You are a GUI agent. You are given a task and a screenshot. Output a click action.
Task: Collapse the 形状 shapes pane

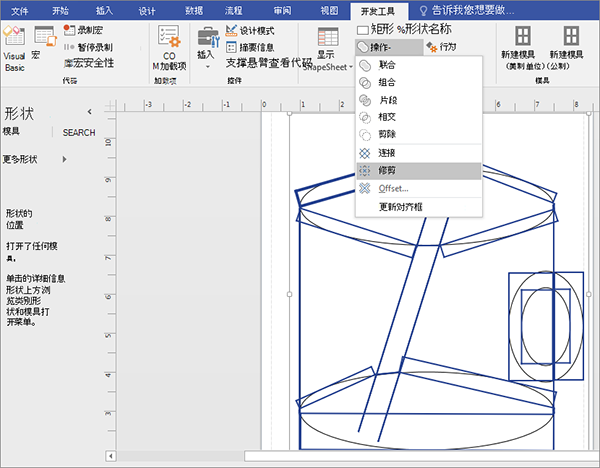pos(89,111)
